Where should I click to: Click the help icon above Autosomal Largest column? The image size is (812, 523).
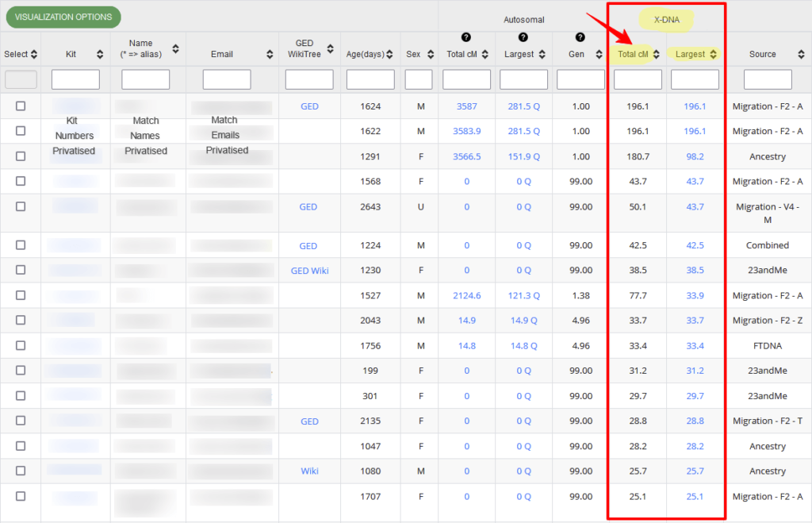[523, 36]
